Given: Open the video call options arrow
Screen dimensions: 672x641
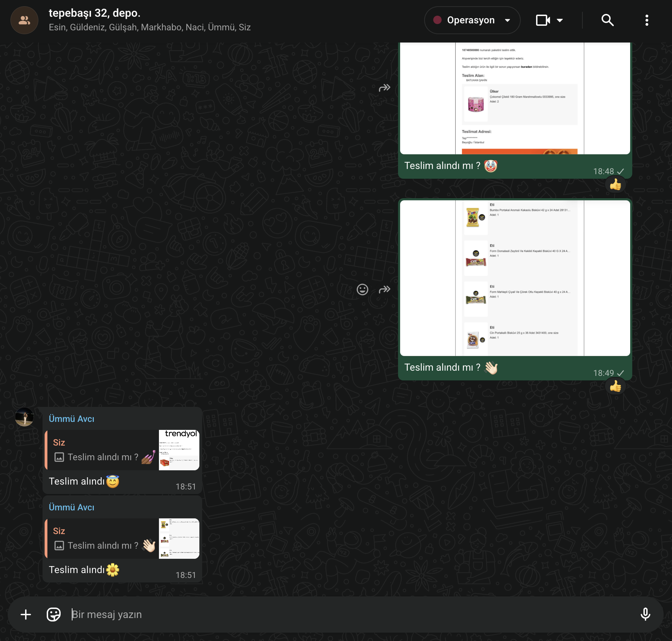Looking at the screenshot, I should pos(560,20).
